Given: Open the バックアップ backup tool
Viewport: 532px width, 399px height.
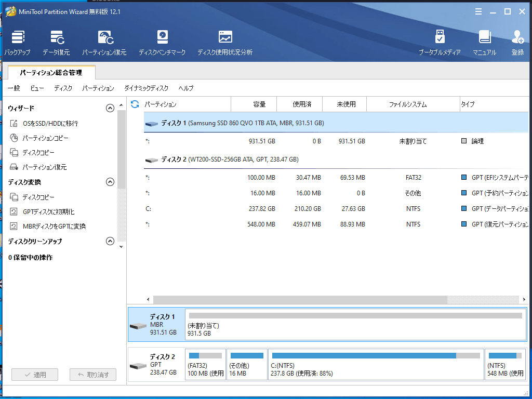Looking at the screenshot, I should (18, 43).
